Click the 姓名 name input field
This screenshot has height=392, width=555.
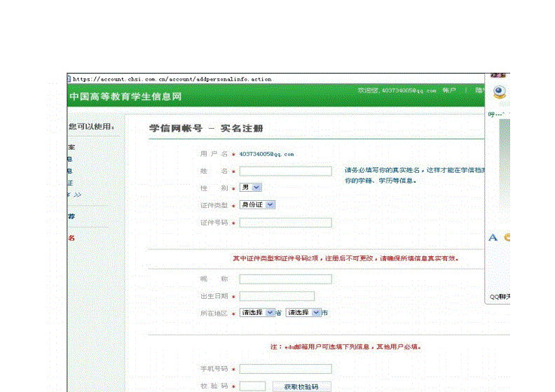[285, 171]
